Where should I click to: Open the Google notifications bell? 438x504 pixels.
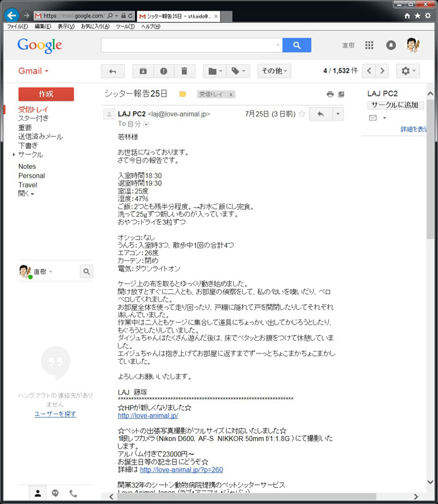[x=391, y=45]
